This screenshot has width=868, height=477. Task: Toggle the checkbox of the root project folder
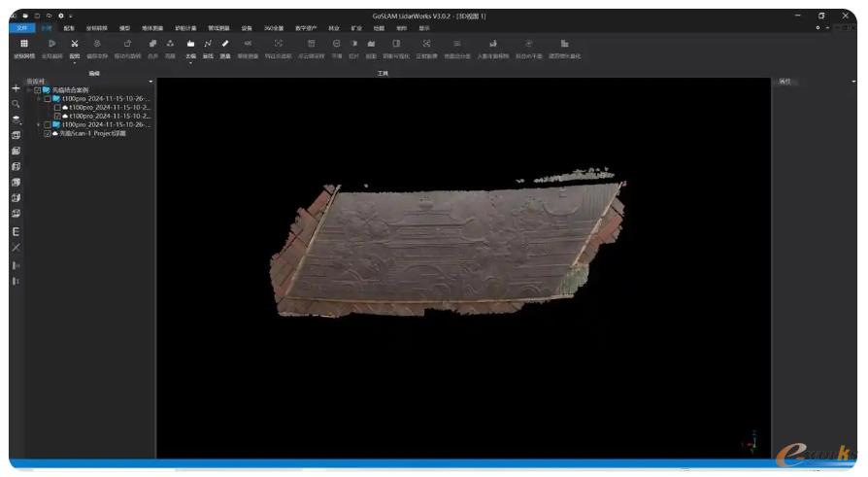click(x=38, y=89)
